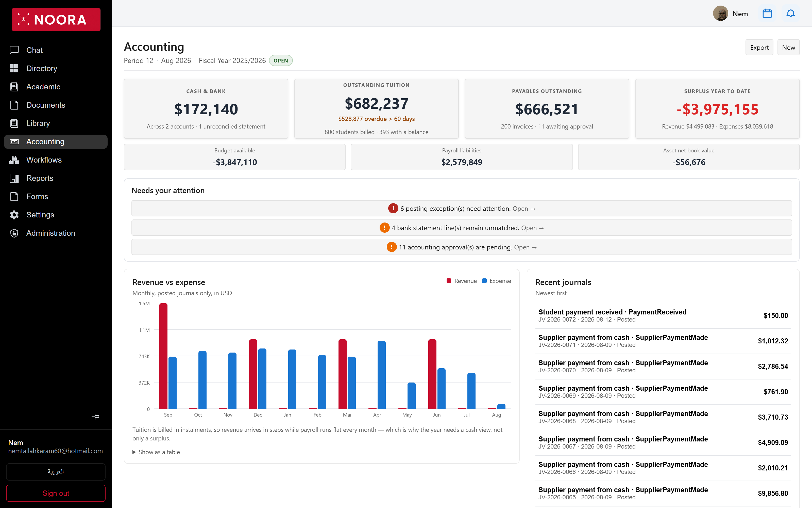Click the September revenue bar
812x508 pixels.
(x=163, y=356)
